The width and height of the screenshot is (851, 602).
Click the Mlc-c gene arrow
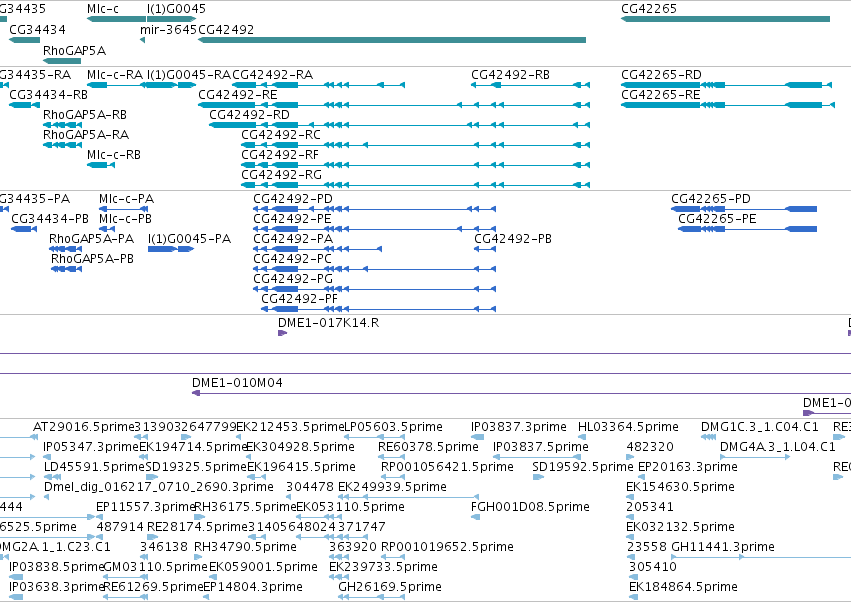point(116,19)
